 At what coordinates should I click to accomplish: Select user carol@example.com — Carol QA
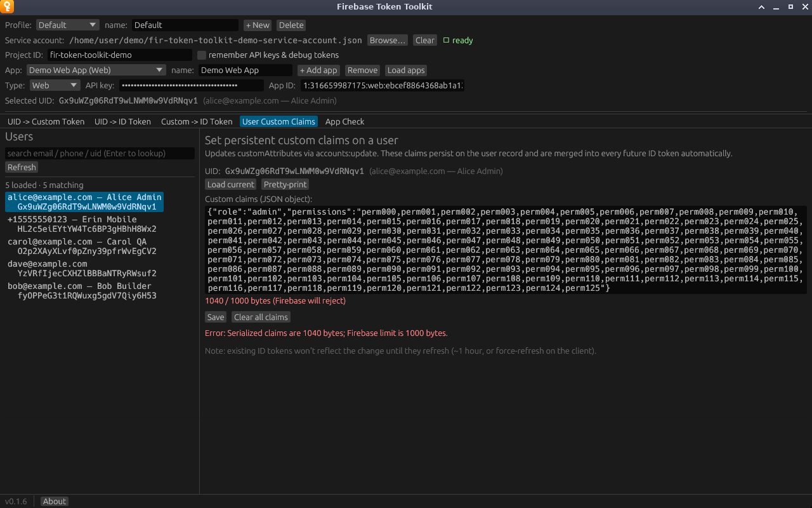pyautogui.click(x=82, y=246)
